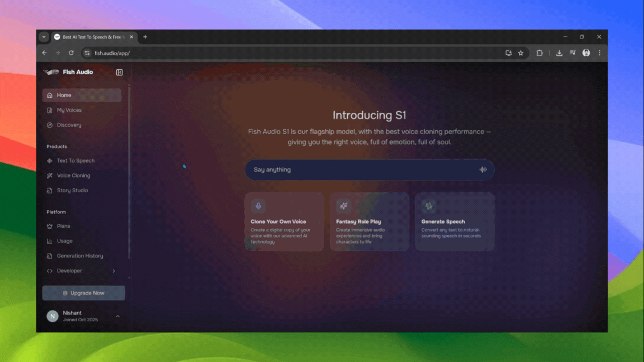Expand the Developer section
The height and width of the screenshot is (362, 644).
coord(114,271)
